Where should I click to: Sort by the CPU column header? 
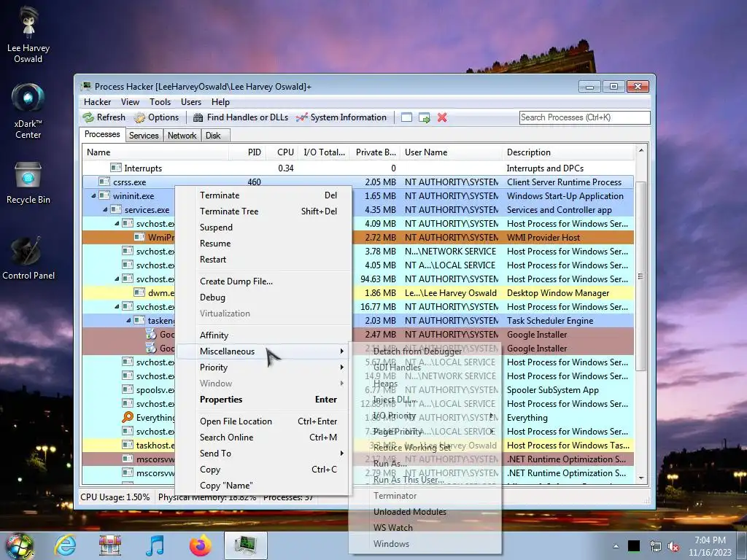(282, 152)
